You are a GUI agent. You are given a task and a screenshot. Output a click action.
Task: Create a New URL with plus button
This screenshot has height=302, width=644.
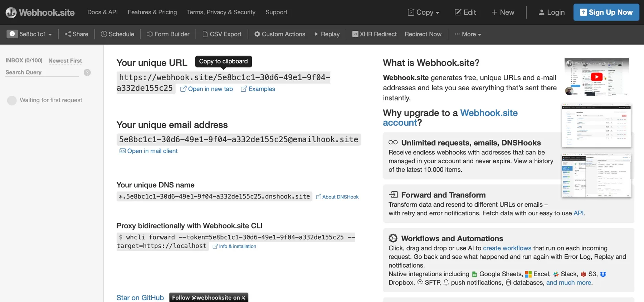pos(503,12)
